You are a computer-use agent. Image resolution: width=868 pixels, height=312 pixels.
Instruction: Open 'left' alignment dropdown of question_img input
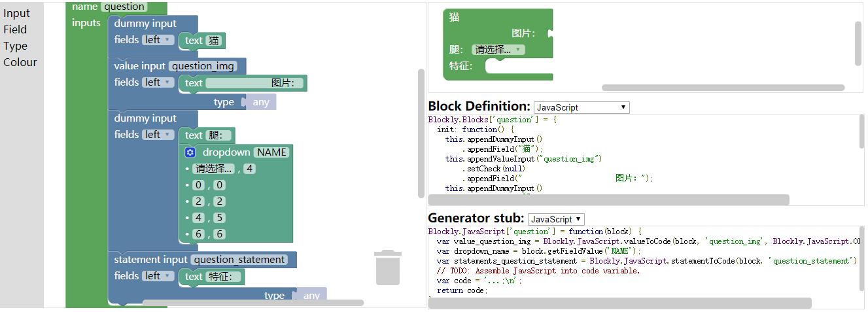[x=159, y=82]
